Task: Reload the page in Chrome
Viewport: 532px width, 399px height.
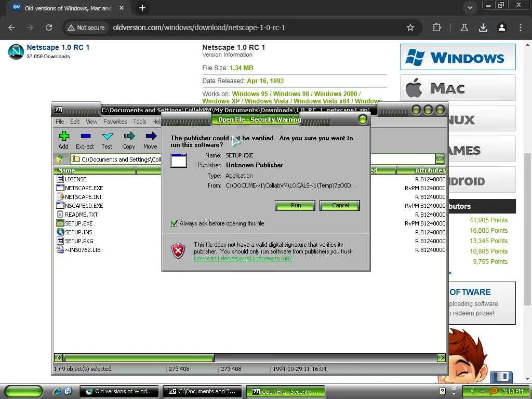Action: point(49,28)
